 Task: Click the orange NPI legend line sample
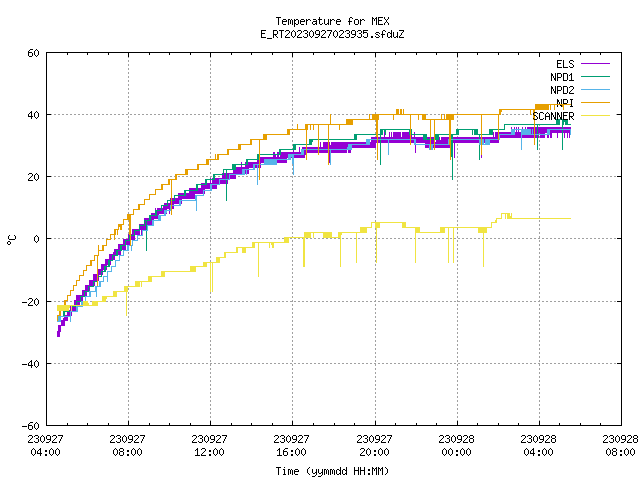(x=596, y=102)
